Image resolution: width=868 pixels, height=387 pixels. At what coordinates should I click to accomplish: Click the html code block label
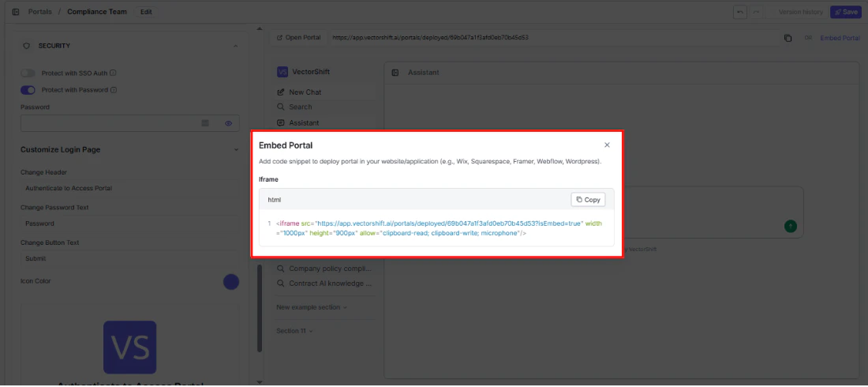point(275,200)
